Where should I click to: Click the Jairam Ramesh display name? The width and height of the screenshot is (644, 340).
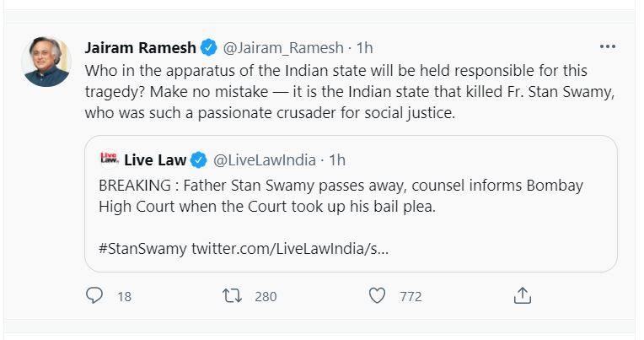[142, 46]
